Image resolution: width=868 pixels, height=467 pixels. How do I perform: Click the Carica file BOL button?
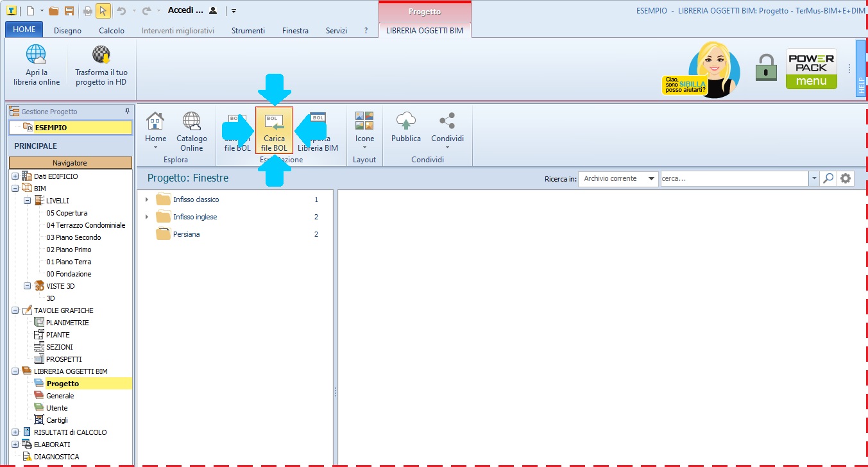click(x=274, y=130)
